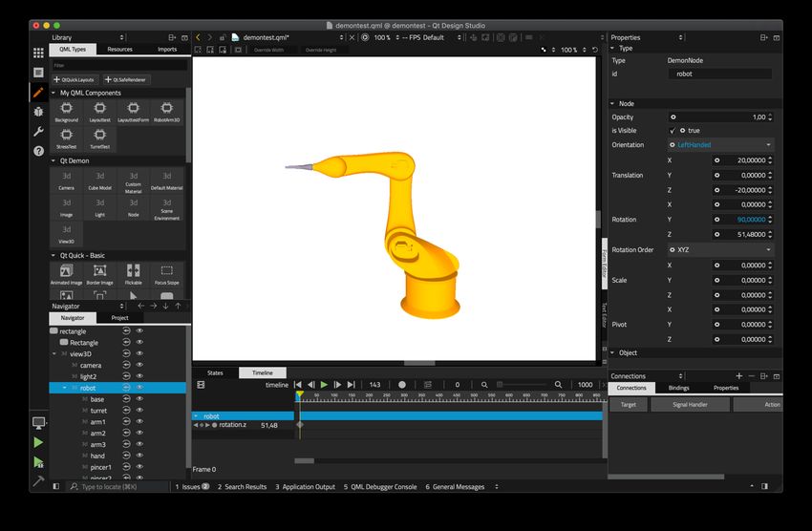Add the Qt.SafeRenderer import
812x531 pixels.
click(126, 79)
